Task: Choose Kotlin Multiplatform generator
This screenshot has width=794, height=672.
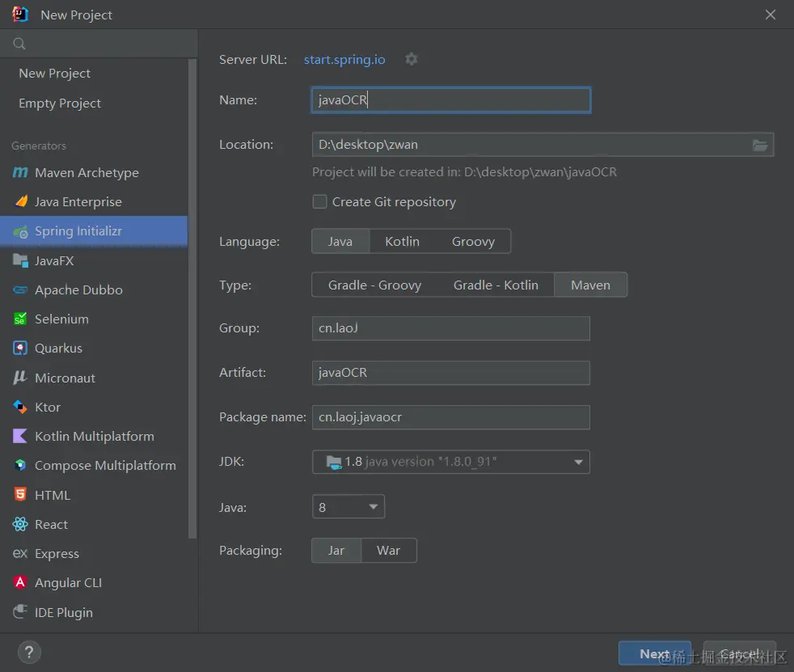Action: point(94,436)
